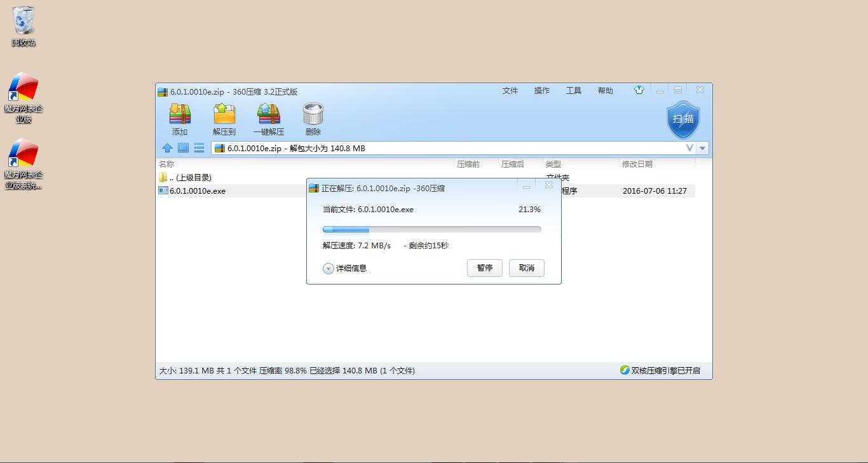868x463 pixels.
Task: Minimize the 360压缩 main window
Action: (660, 91)
